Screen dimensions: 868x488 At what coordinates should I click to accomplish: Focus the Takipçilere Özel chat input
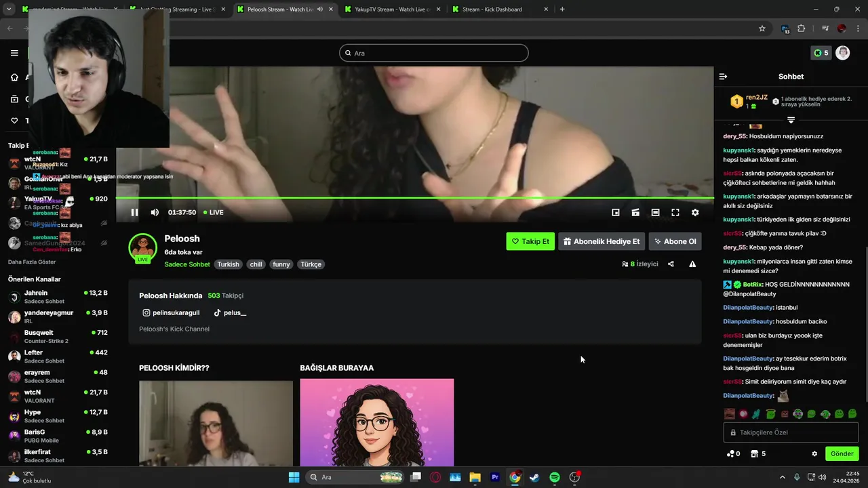pos(791,432)
